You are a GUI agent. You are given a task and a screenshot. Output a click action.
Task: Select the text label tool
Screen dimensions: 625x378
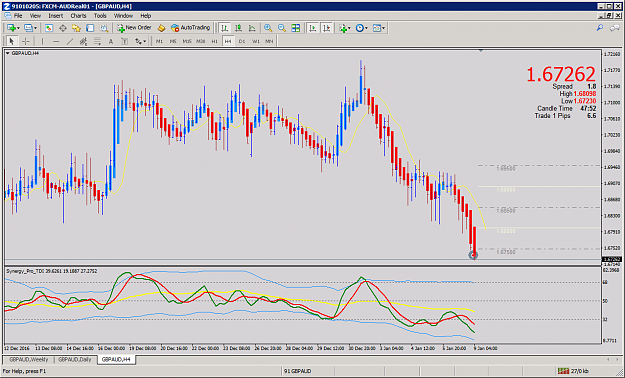coord(111,41)
